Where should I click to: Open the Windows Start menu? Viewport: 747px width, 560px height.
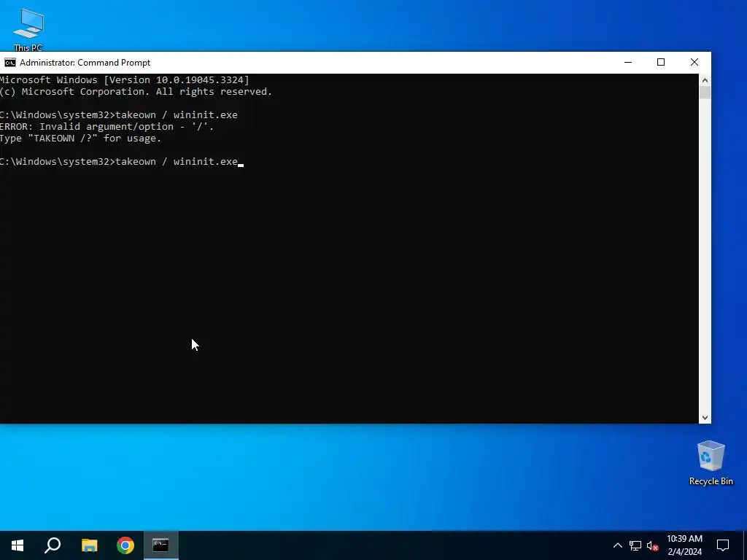tap(18, 545)
